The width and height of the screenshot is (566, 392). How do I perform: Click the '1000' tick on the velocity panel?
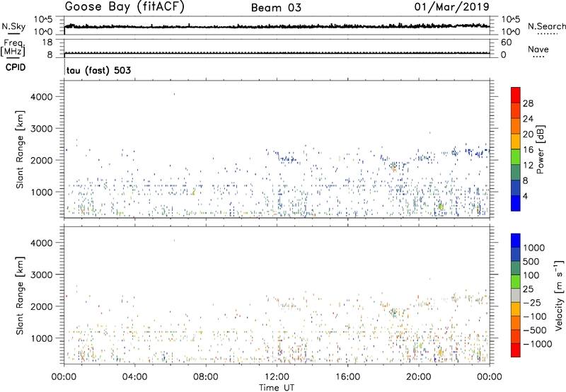click(42, 338)
